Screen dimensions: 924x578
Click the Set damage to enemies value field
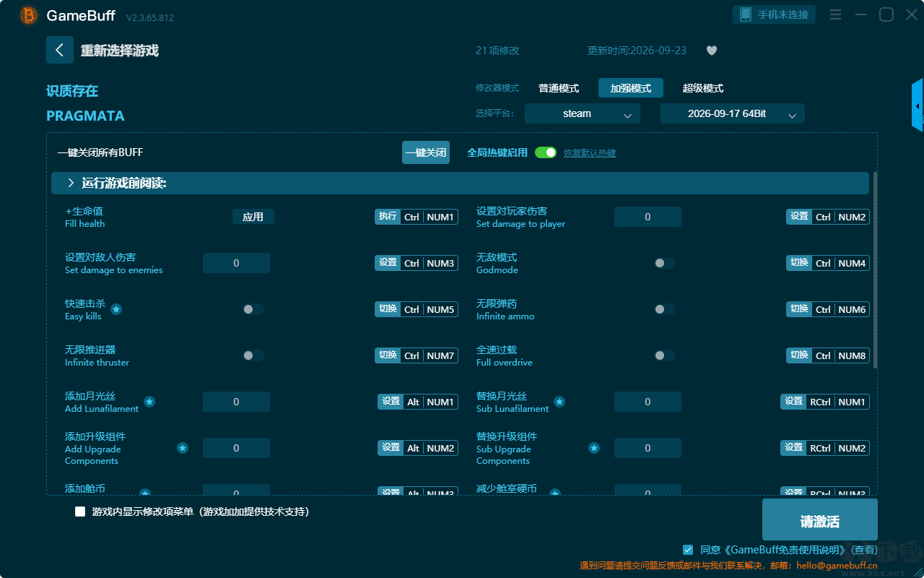(236, 263)
